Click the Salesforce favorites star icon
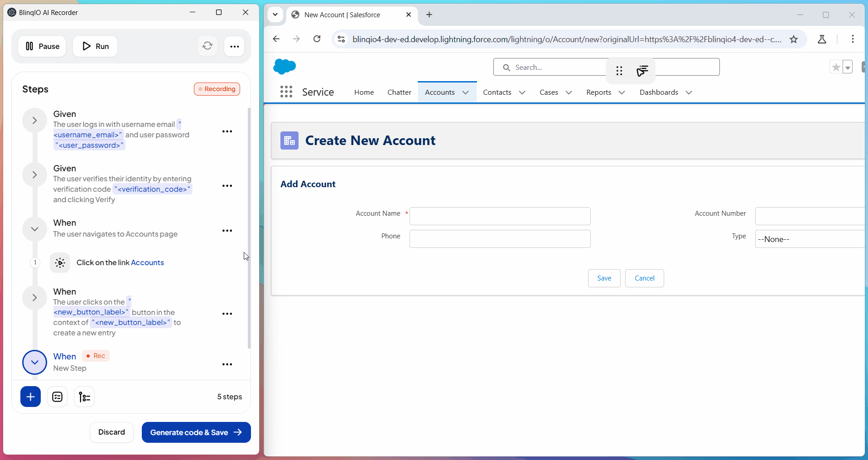Image resolution: width=868 pixels, height=460 pixels. point(836,67)
